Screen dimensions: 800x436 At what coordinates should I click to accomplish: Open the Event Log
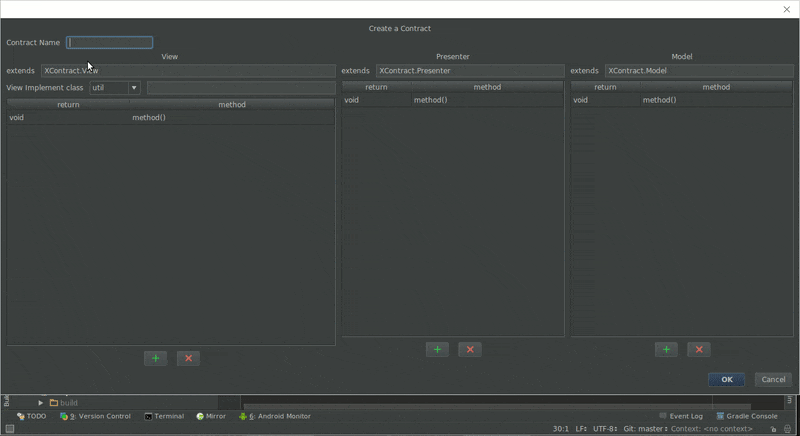[681, 416]
